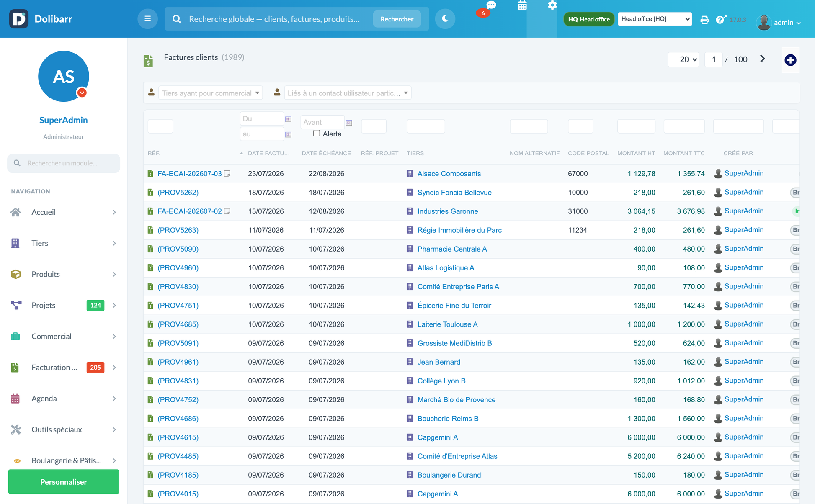Open the help question mark icon
815x504 pixels.
tap(720, 20)
